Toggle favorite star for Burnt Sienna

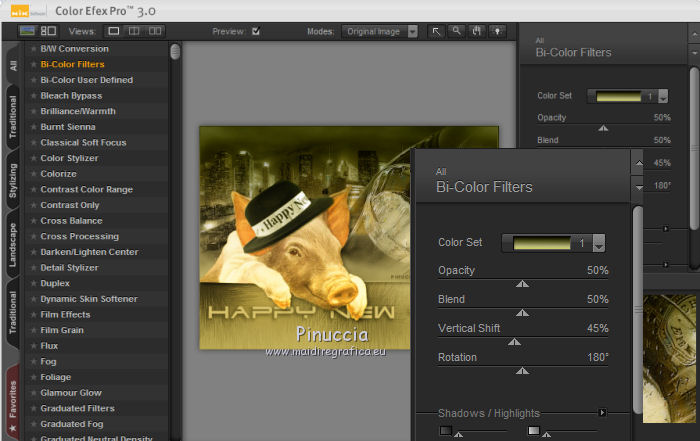tap(33, 127)
